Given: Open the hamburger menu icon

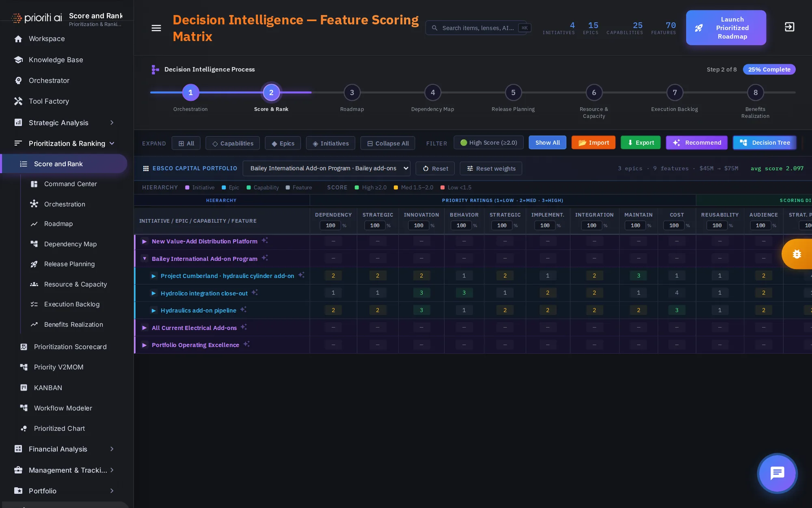Looking at the screenshot, I should tap(156, 28).
